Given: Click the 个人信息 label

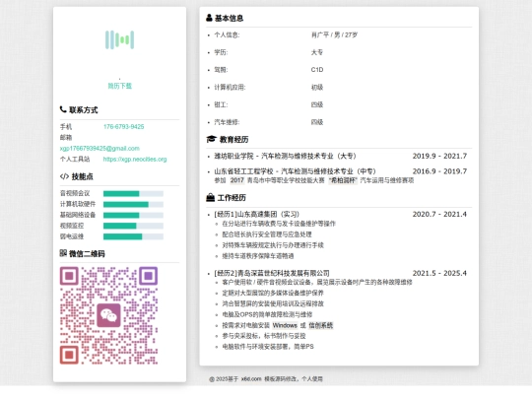Looking at the screenshot, I should coord(227,34).
